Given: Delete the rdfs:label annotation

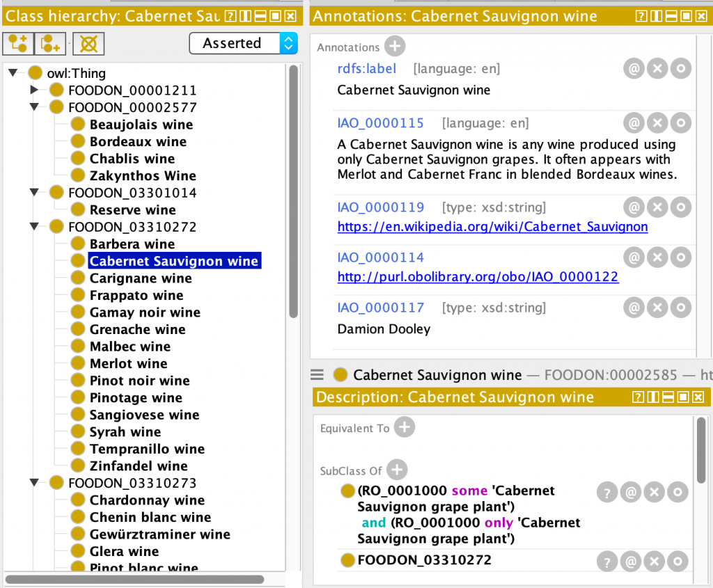Looking at the screenshot, I should point(657,69).
